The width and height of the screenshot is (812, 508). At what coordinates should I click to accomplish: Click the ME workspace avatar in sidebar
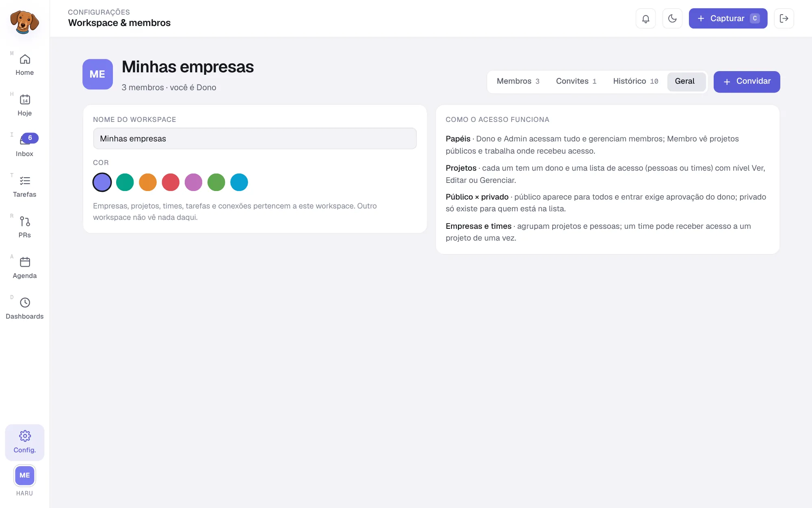pyautogui.click(x=25, y=475)
